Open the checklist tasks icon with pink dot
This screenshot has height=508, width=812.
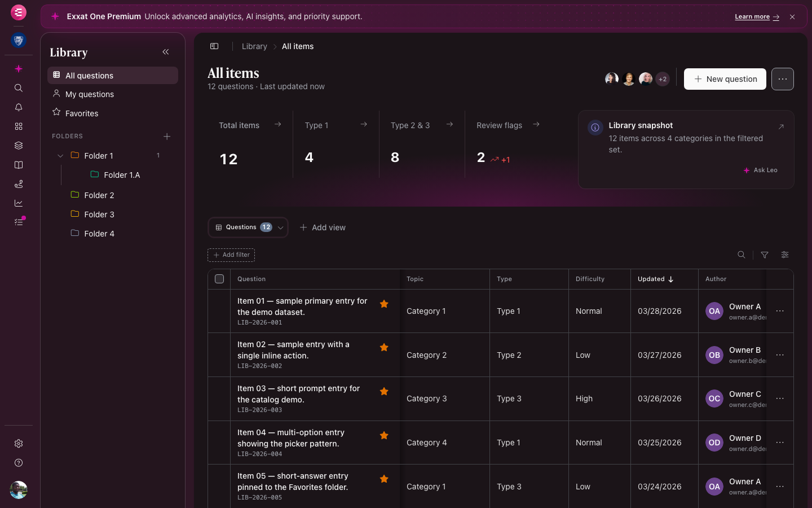pyautogui.click(x=19, y=222)
